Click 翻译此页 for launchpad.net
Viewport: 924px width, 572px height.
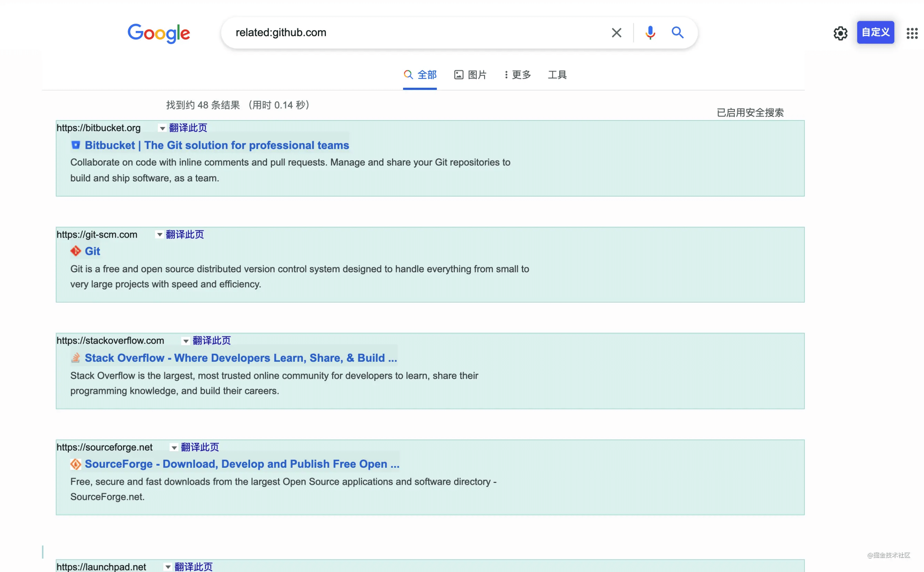pos(193,567)
